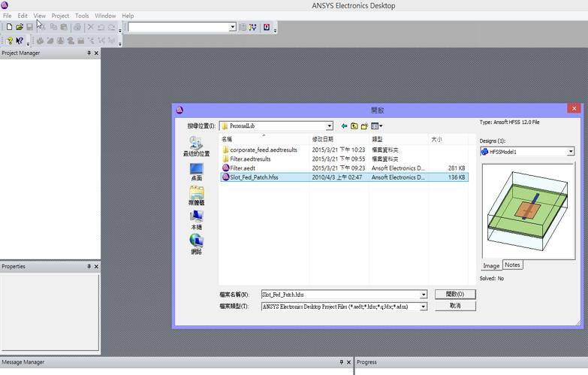Sort files by 類型 column header

[x=399, y=139]
